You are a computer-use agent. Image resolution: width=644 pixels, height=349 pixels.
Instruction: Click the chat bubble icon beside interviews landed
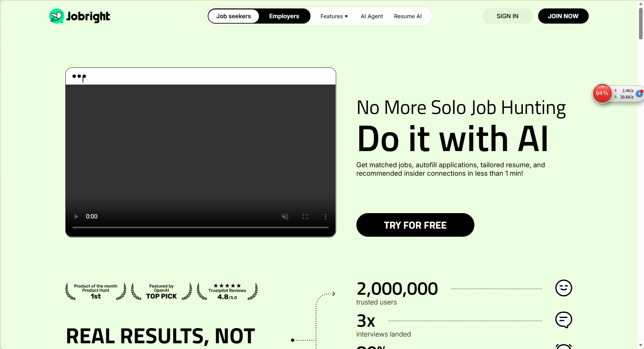tap(563, 320)
